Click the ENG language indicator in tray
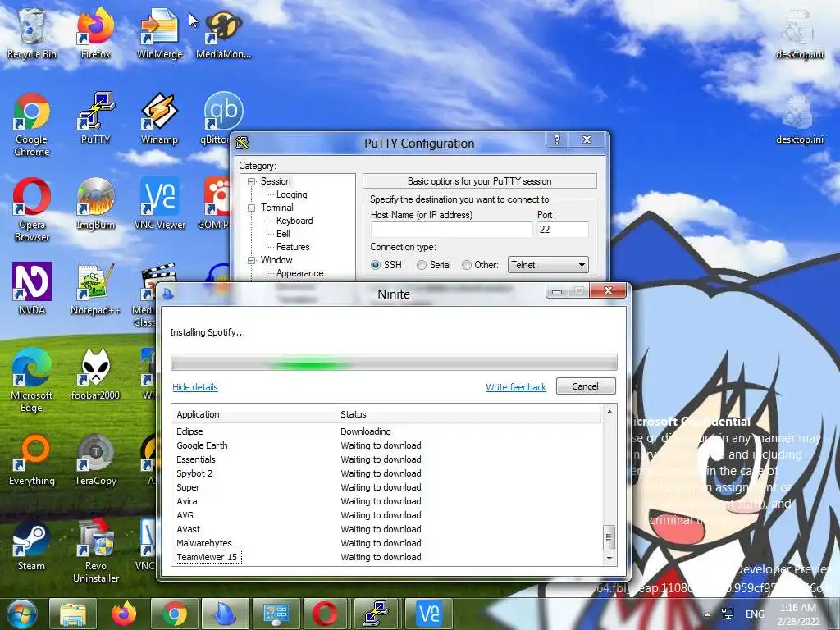The image size is (840, 630). (755, 614)
